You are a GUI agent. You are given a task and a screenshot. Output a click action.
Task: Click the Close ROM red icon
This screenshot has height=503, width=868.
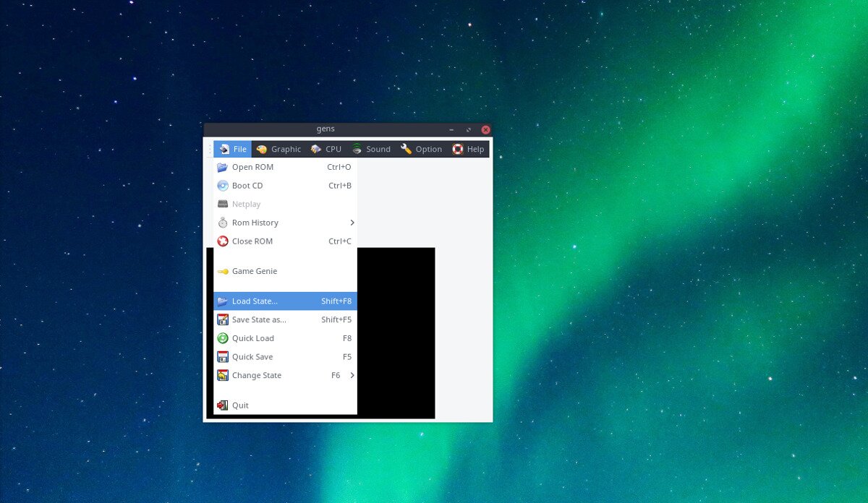223,241
